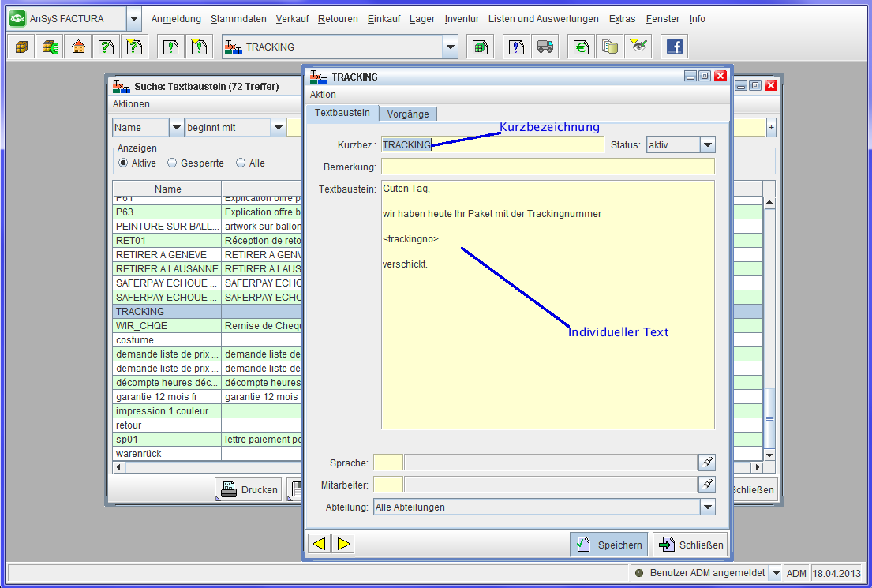Open the TRACKING window selector dropdown
This screenshot has height=588, width=872.
click(x=450, y=47)
